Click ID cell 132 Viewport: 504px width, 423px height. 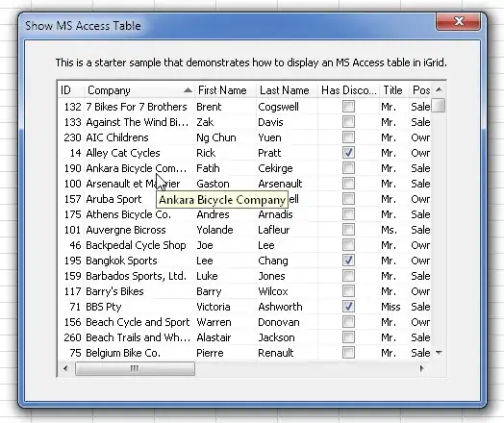pyautogui.click(x=73, y=107)
